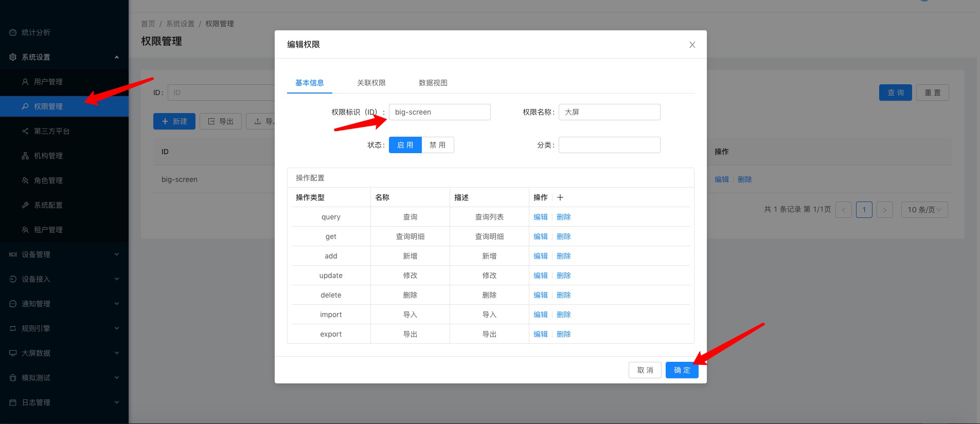Set status to 禁用

coord(437,145)
